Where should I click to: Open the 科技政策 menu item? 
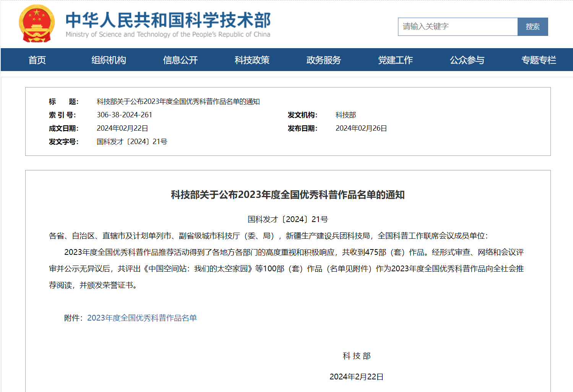click(252, 60)
